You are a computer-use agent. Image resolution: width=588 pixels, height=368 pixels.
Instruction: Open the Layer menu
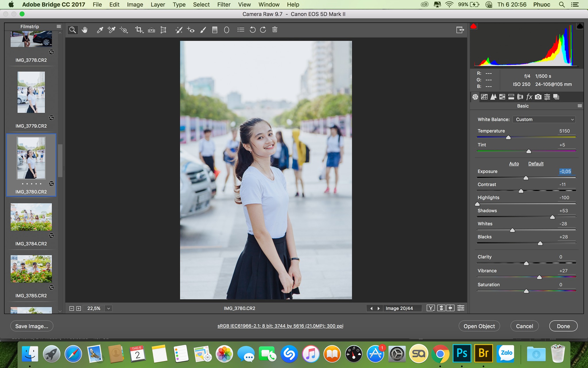pyautogui.click(x=158, y=5)
